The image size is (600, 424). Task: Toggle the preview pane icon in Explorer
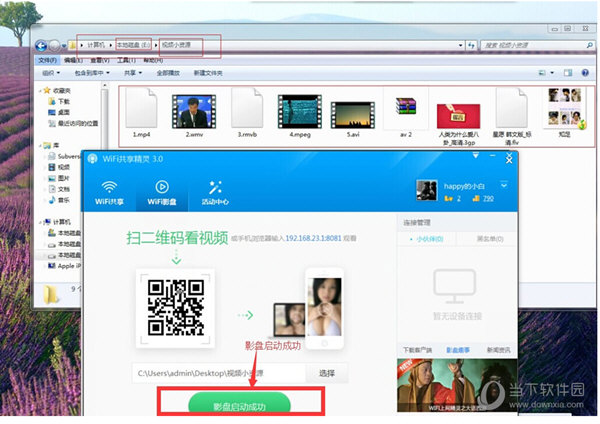pyautogui.click(x=568, y=73)
